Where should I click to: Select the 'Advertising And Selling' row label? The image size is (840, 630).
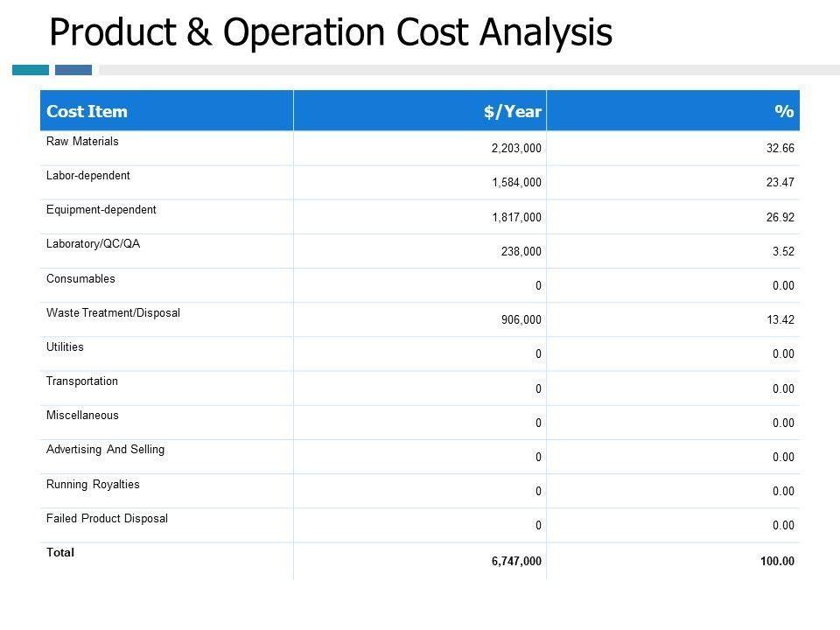point(105,449)
